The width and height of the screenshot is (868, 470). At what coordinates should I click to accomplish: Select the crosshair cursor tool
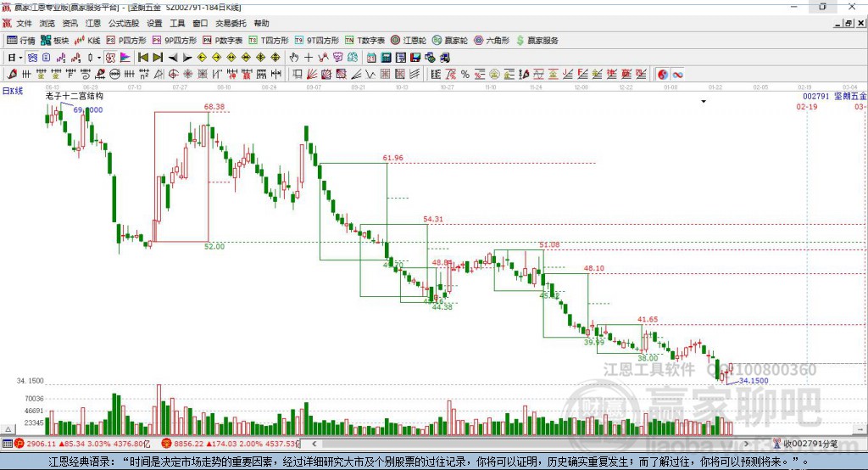[x=309, y=58]
